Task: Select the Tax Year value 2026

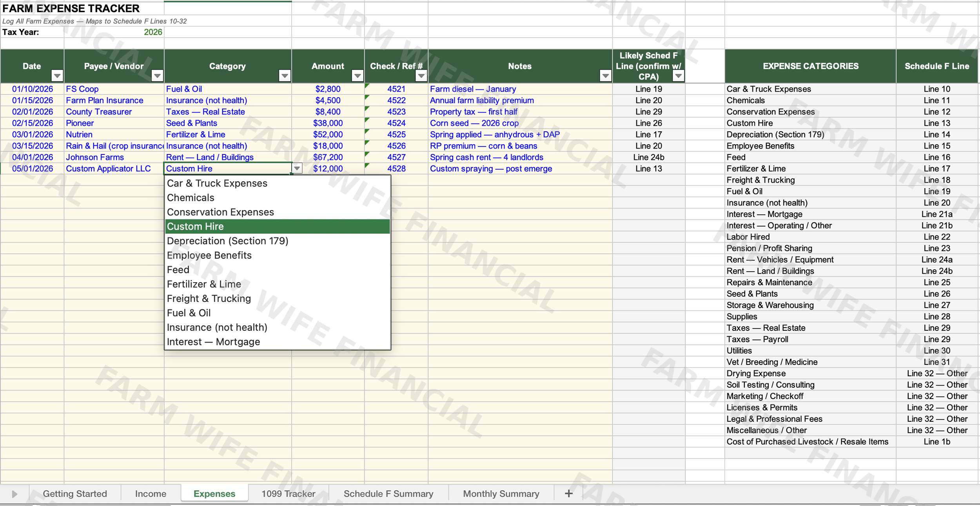Action: pos(114,32)
